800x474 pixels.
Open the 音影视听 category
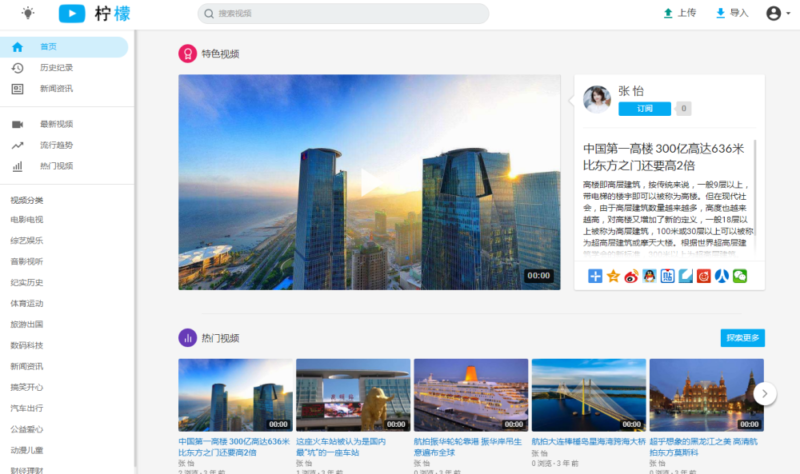27,261
